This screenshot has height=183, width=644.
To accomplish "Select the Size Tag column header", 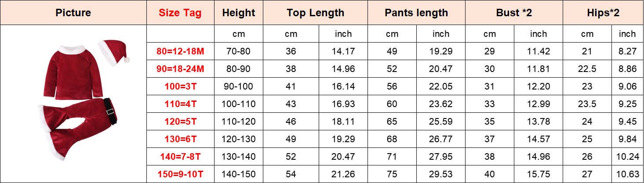I will (180, 13).
